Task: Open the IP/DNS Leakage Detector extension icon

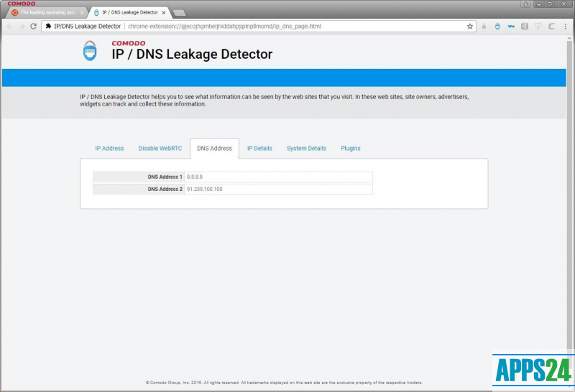Action: coord(497,27)
